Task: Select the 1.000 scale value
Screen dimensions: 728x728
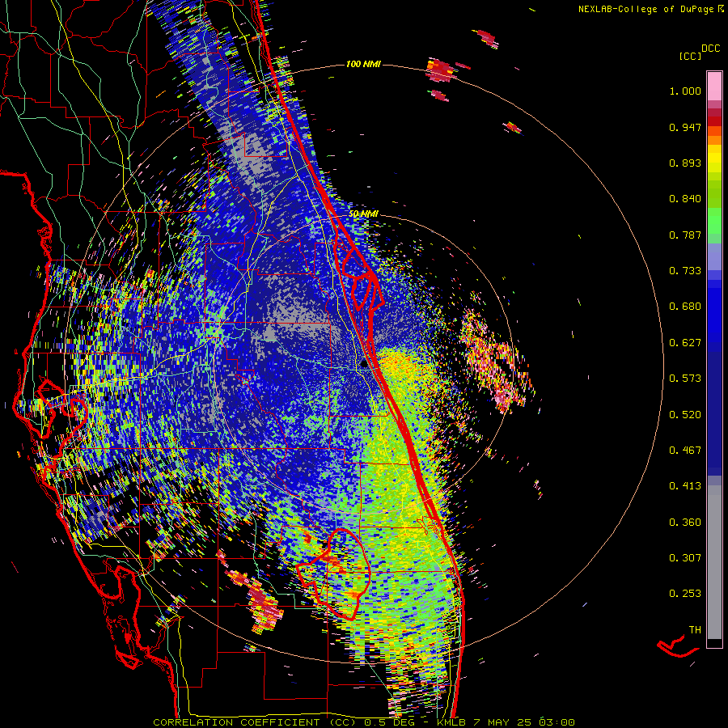Action: [685, 91]
